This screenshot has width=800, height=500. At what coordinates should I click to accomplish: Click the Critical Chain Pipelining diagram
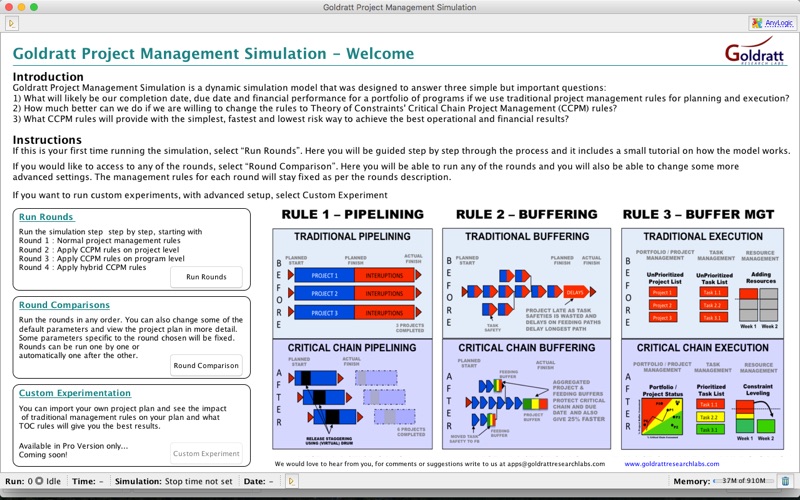(353, 394)
